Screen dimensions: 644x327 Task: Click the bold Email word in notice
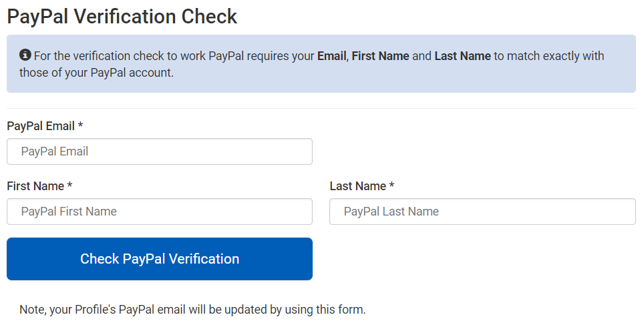point(332,56)
